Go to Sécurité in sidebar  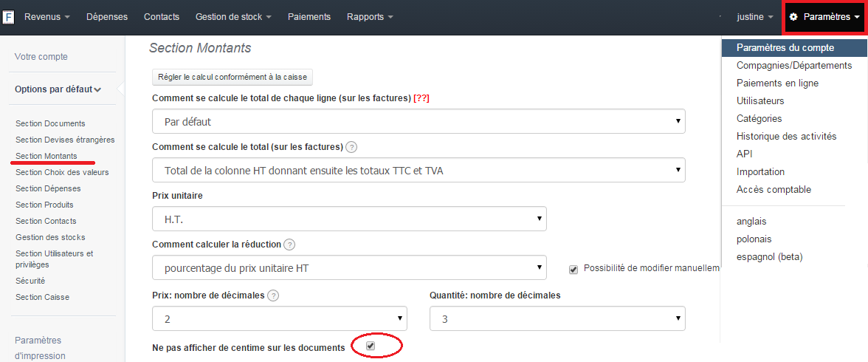click(x=30, y=281)
